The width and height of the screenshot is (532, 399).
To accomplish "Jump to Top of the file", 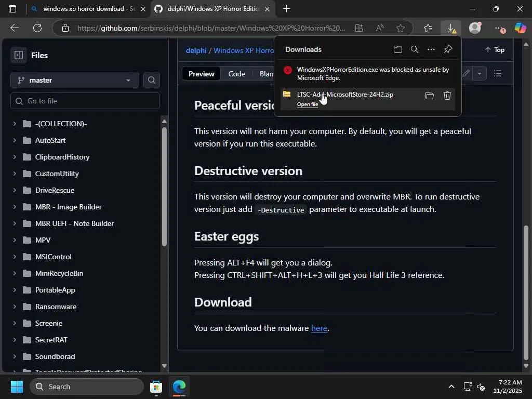I will click(x=495, y=50).
